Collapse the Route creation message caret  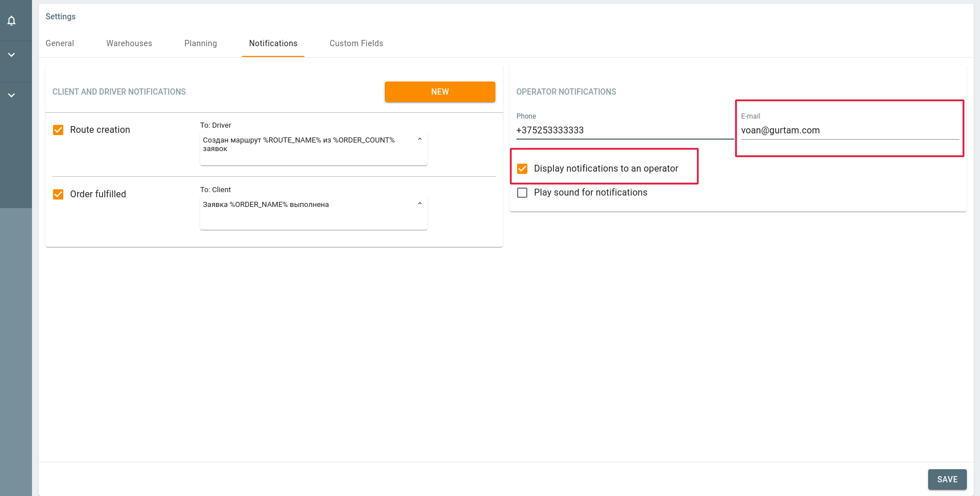(420, 140)
